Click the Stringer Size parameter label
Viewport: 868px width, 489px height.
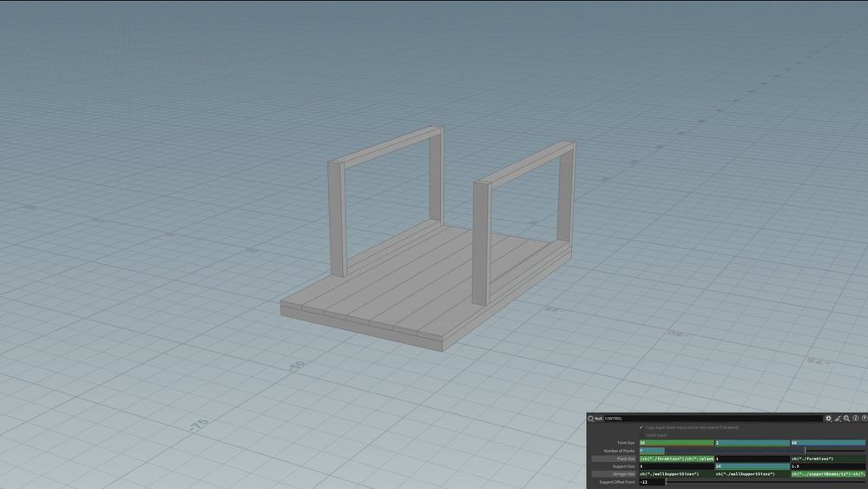[x=623, y=474]
